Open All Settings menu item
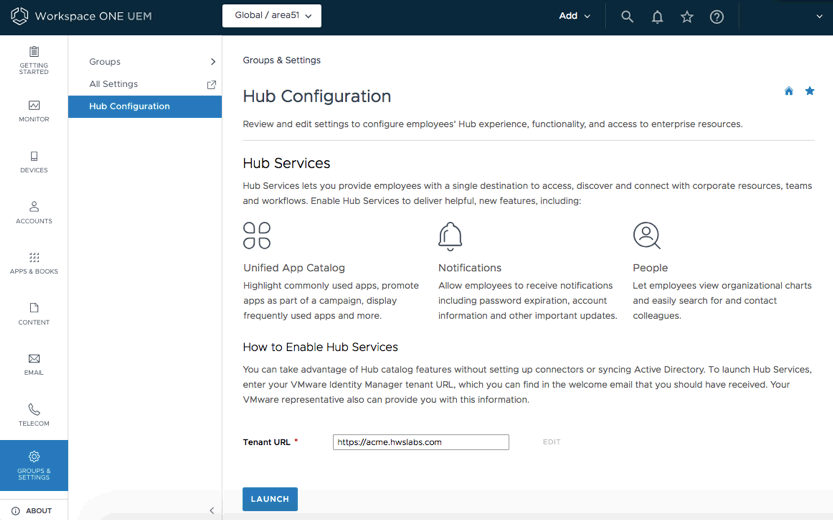The height and width of the screenshot is (520, 833). coord(113,84)
